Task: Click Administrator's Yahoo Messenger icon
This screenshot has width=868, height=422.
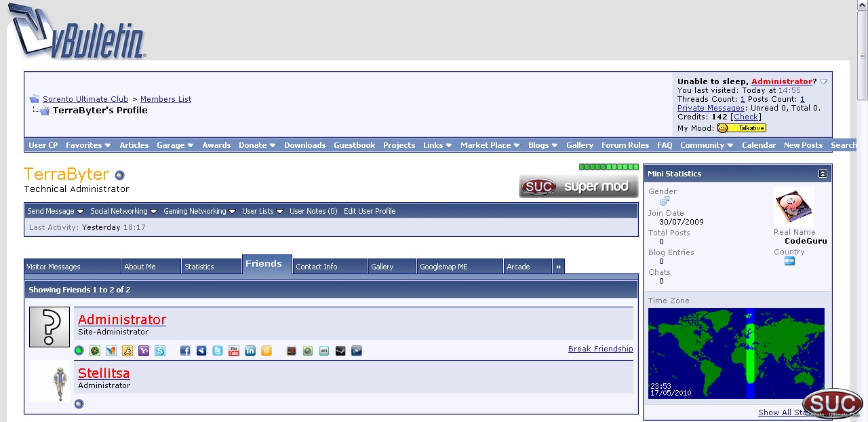Action: 144,351
